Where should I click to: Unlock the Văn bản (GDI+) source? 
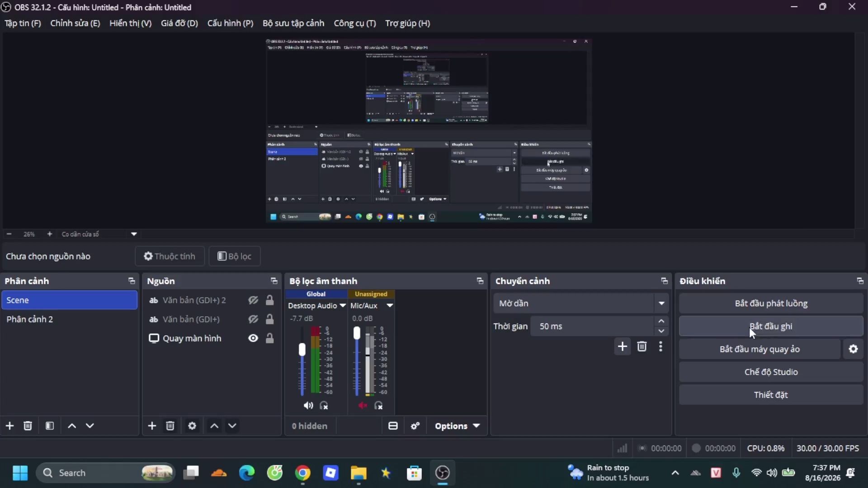click(269, 319)
